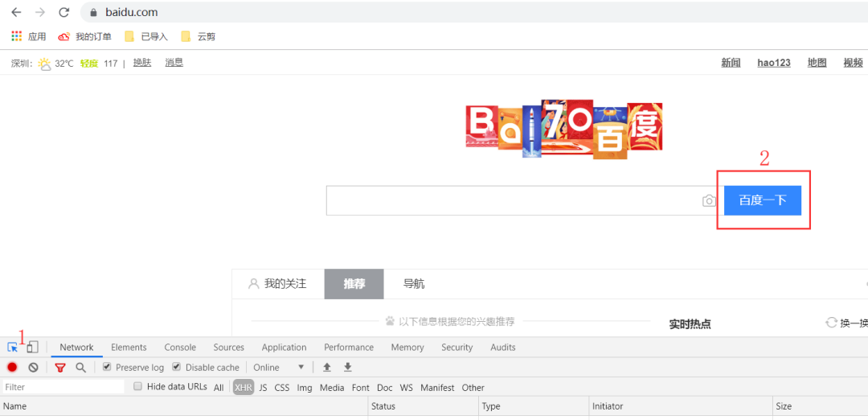Viewport: 868px width, 420px height.
Task: Open the hao123 link
Action: point(774,63)
